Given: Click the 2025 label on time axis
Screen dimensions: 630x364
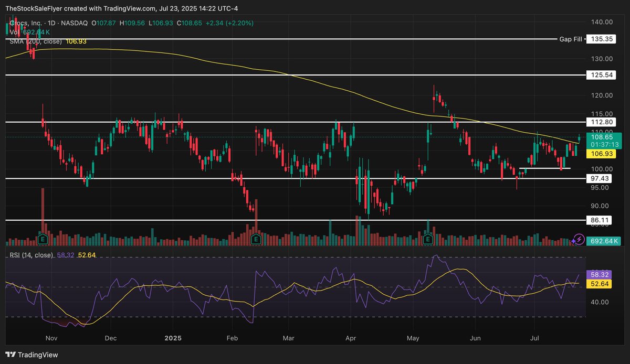Looking at the screenshot, I should tap(173, 338).
